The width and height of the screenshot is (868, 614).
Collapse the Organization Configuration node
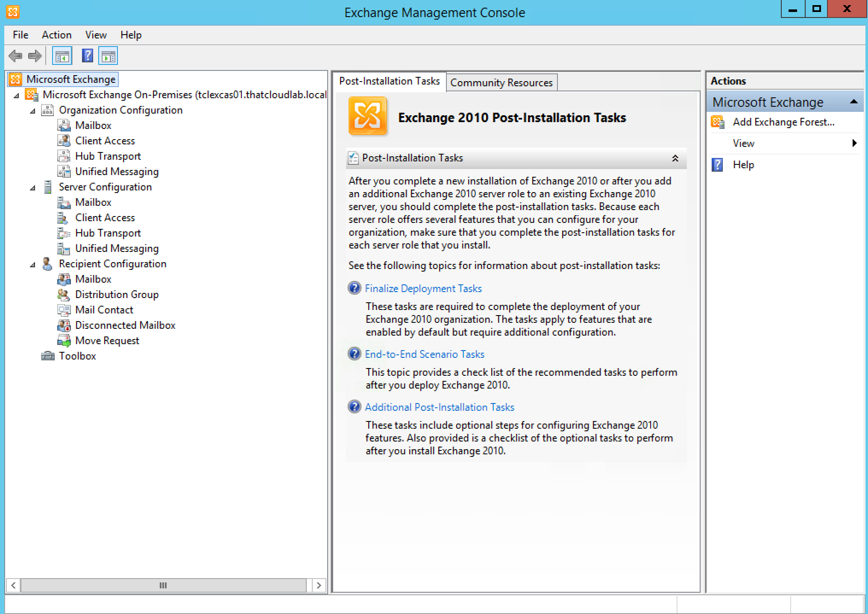[x=33, y=111]
